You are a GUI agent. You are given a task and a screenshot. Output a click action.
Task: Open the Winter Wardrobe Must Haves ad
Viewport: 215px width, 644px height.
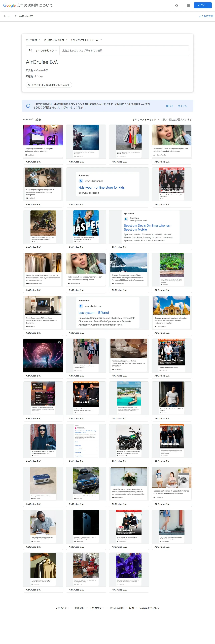[43, 273]
